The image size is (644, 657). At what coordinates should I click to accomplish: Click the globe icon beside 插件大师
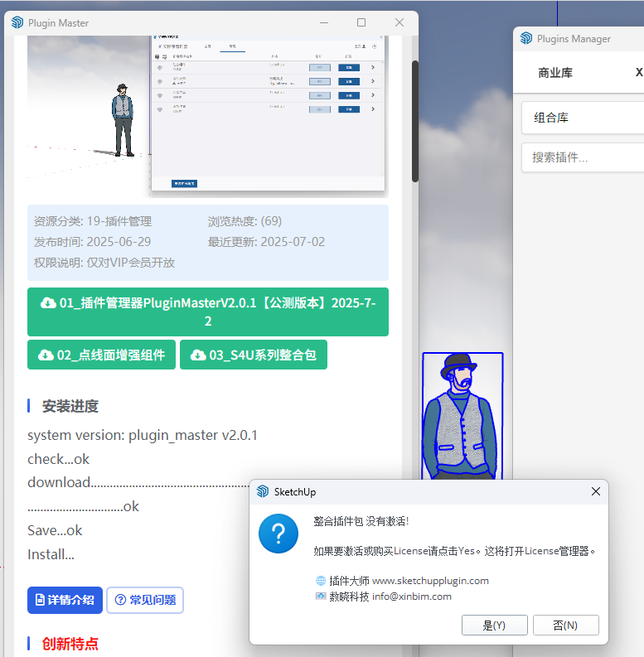tap(321, 581)
